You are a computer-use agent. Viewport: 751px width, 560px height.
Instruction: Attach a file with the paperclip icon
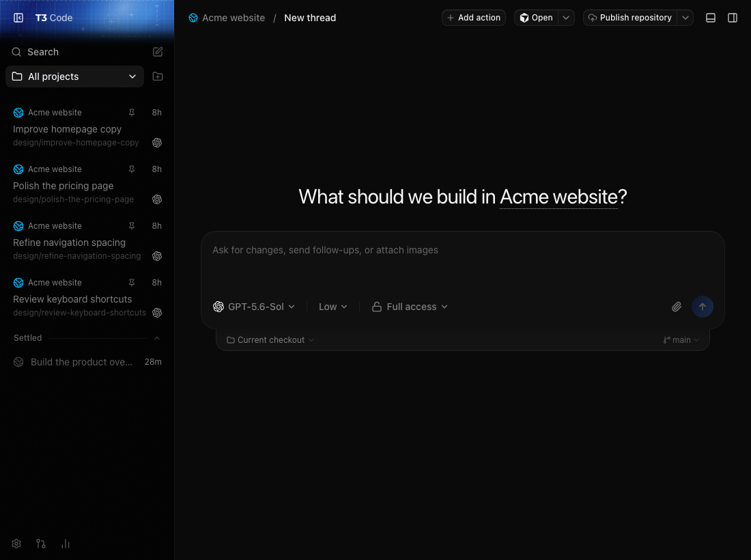click(x=677, y=307)
